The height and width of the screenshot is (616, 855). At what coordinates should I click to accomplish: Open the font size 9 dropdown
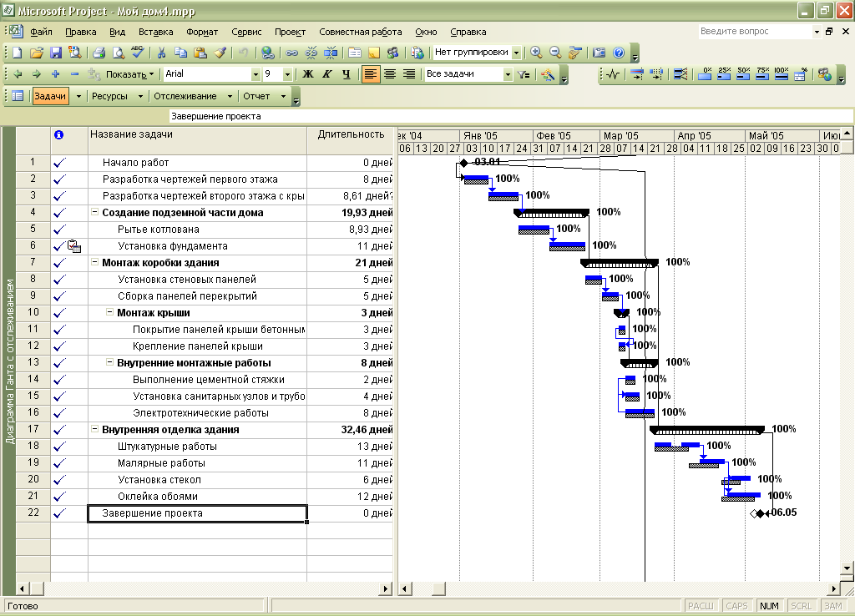point(287,74)
